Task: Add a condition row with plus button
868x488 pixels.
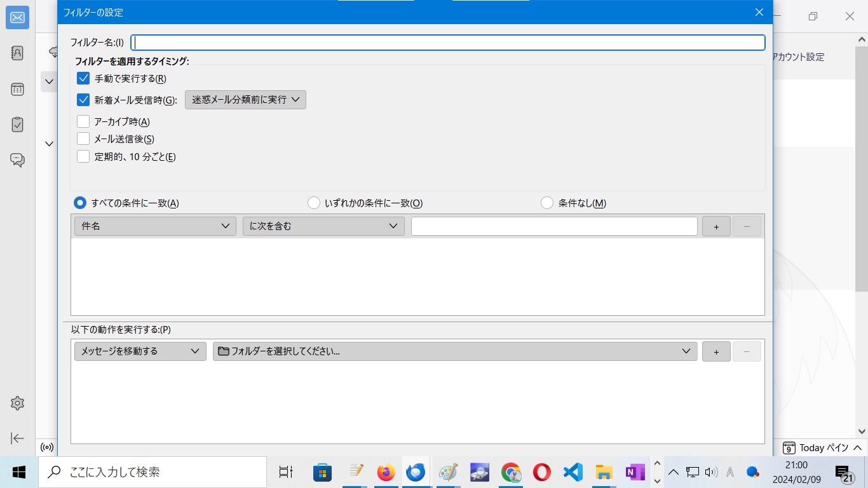Action: pyautogui.click(x=716, y=226)
